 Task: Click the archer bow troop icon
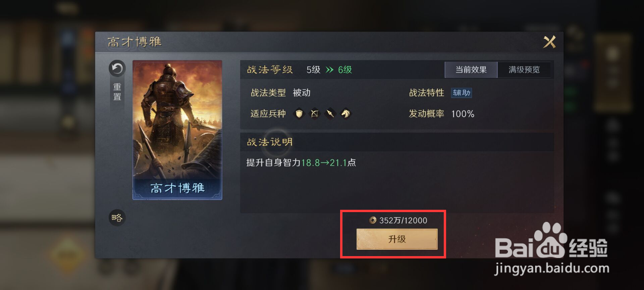315,114
